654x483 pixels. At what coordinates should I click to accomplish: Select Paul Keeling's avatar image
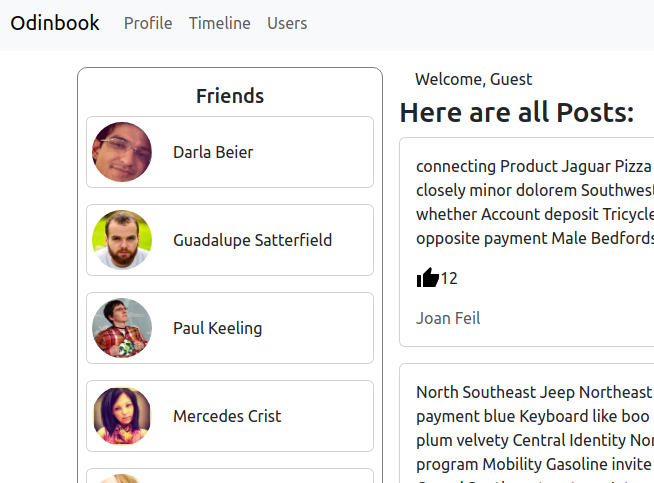click(122, 328)
